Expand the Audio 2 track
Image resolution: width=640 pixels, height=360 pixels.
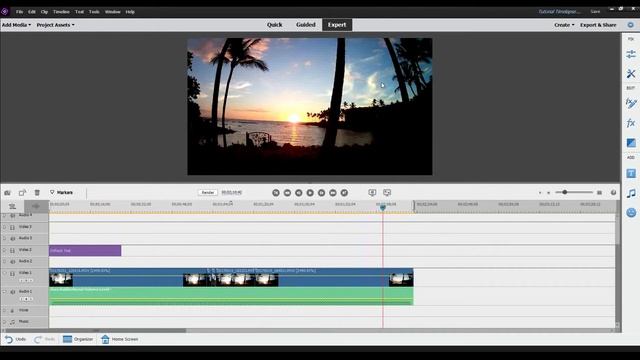coord(4,261)
